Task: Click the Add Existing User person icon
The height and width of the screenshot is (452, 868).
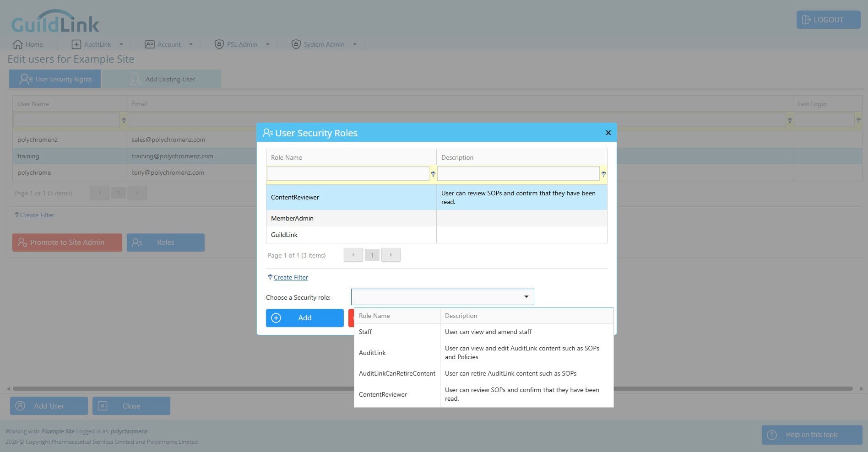Action: pyautogui.click(x=135, y=79)
